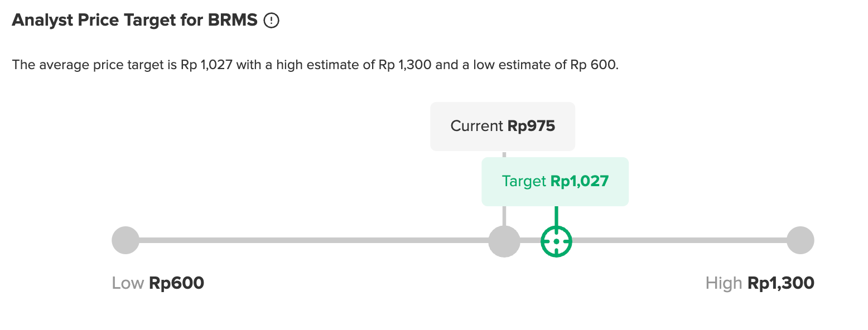Click the "High Rp1,300" label
Screen dimensions: 868x330
pos(759,283)
